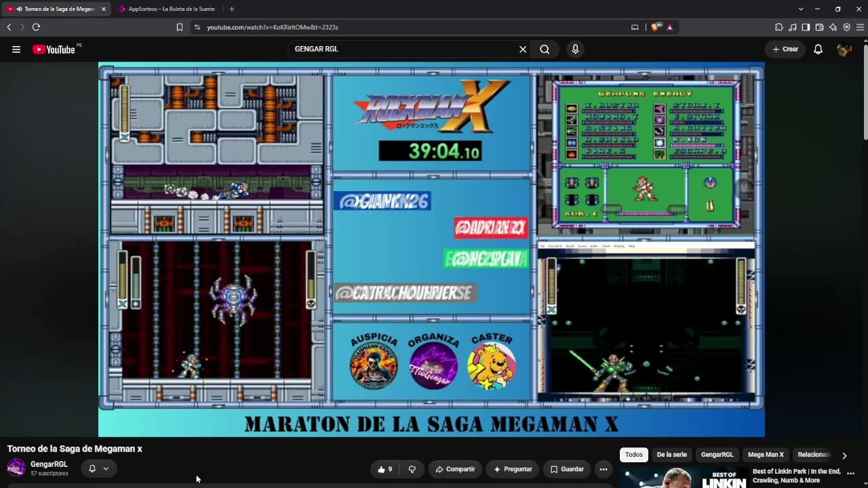Open YouTube notifications bell in header
The image size is (868, 488).
tap(818, 49)
